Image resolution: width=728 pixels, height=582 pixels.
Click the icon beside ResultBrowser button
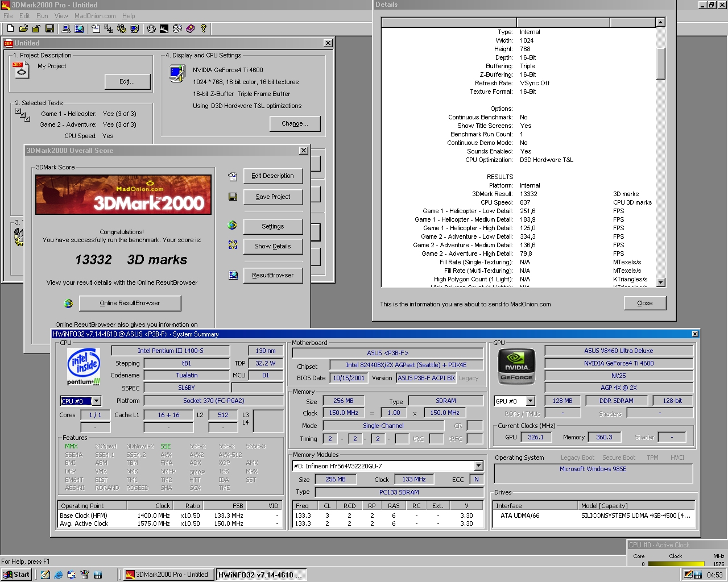233,275
